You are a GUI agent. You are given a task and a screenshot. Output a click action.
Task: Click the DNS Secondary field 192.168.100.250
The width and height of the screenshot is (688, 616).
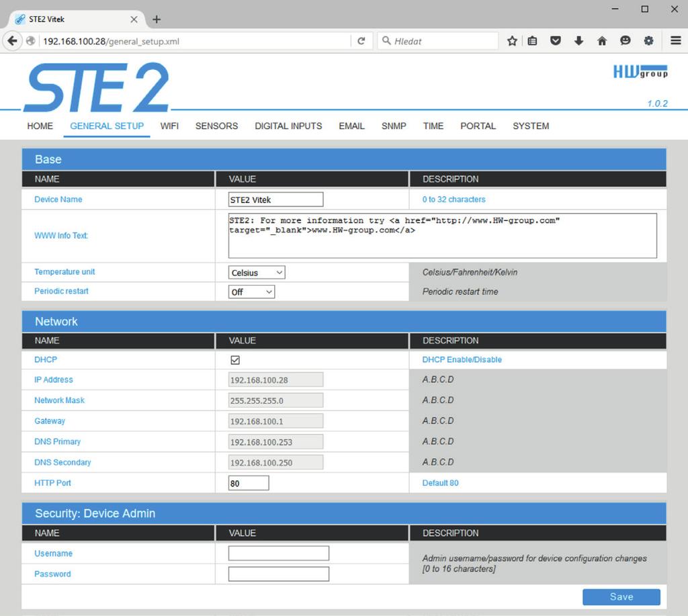tap(275, 462)
